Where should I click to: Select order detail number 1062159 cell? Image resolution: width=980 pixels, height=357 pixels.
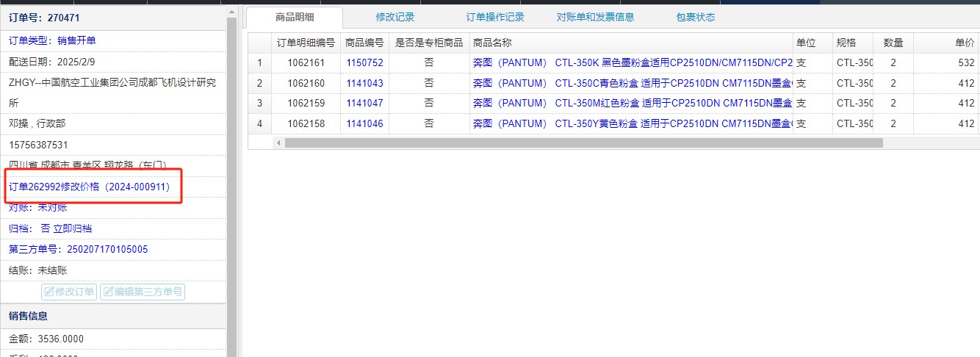coord(306,104)
